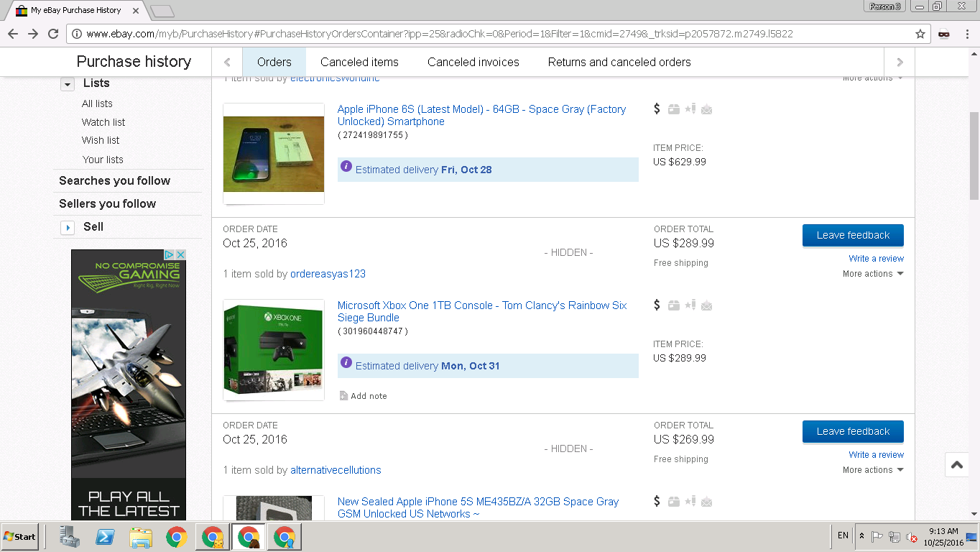Select the My eBay Purchase History browser tab
Viewport: 980px width, 552px height.
pos(75,10)
